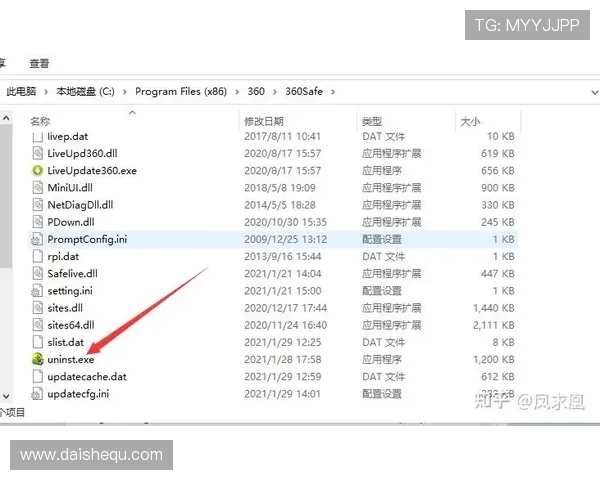Click the NetDiagDll.dll file icon

[x=38, y=205]
